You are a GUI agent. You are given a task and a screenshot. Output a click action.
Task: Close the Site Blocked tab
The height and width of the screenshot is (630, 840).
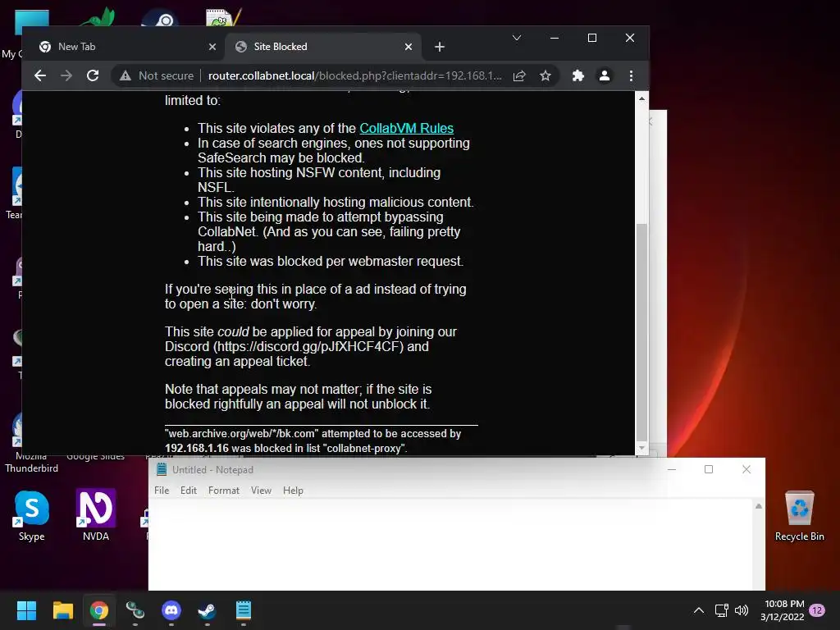click(x=409, y=47)
